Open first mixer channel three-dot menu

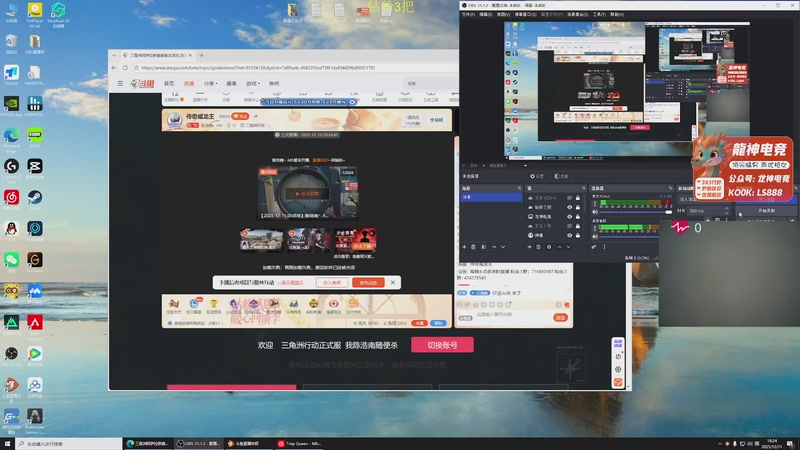(x=595, y=203)
